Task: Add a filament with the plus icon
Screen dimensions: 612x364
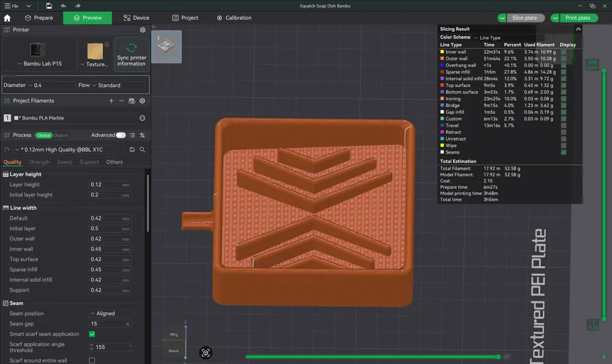Action: [x=111, y=100]
